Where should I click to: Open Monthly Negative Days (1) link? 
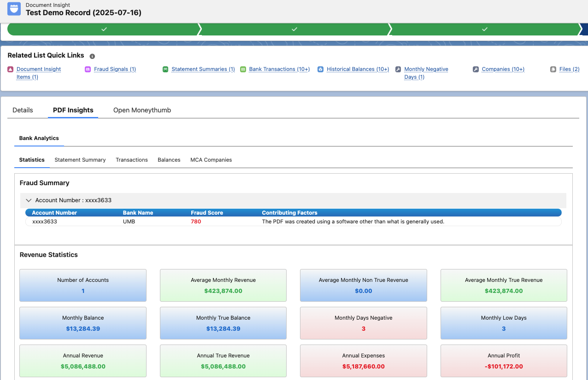click(426, 73)
